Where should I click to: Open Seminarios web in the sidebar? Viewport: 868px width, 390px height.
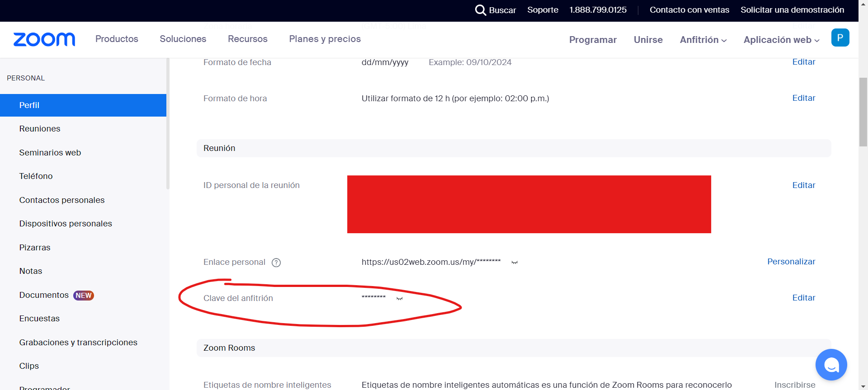pos(50,153)
